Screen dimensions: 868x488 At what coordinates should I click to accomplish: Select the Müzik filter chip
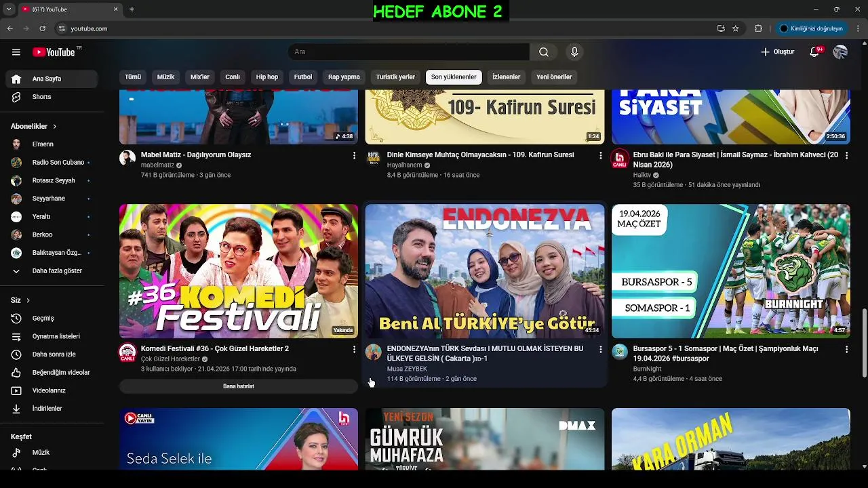coord(166,77)
